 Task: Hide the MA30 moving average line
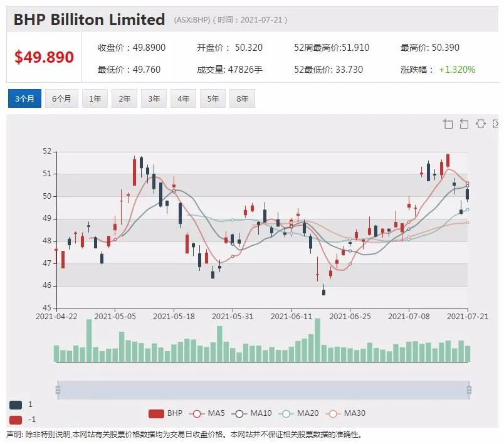[x=345, y=413]
